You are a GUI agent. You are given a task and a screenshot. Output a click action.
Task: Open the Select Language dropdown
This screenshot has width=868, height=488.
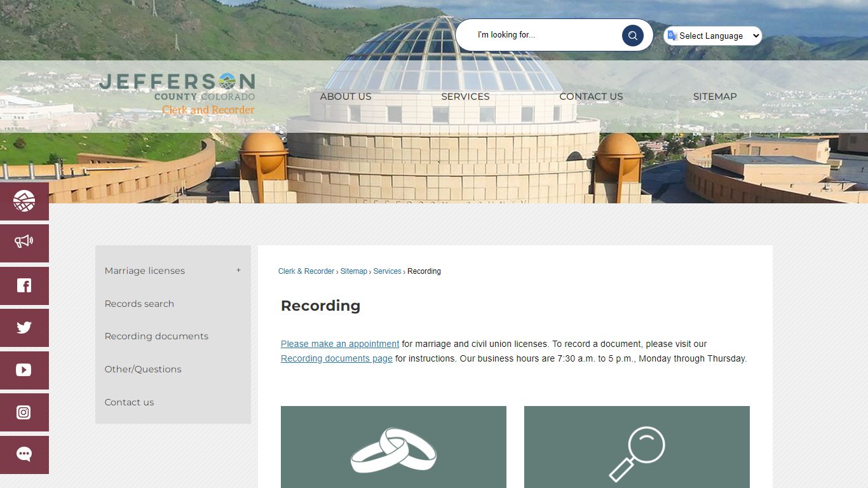[x=713, y=36]
